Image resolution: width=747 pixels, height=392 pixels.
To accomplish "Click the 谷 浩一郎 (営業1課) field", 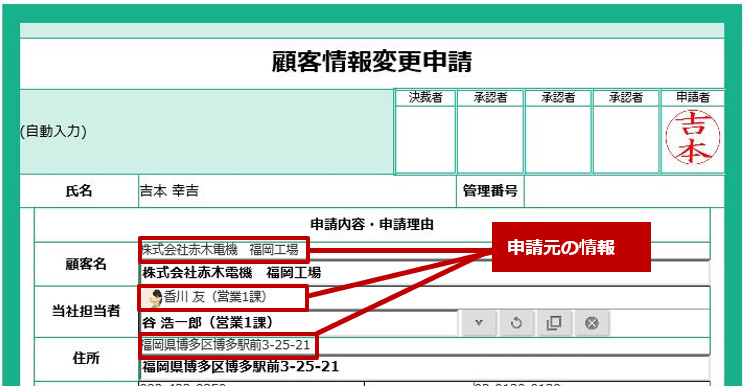I will click(x=298, y=323).
